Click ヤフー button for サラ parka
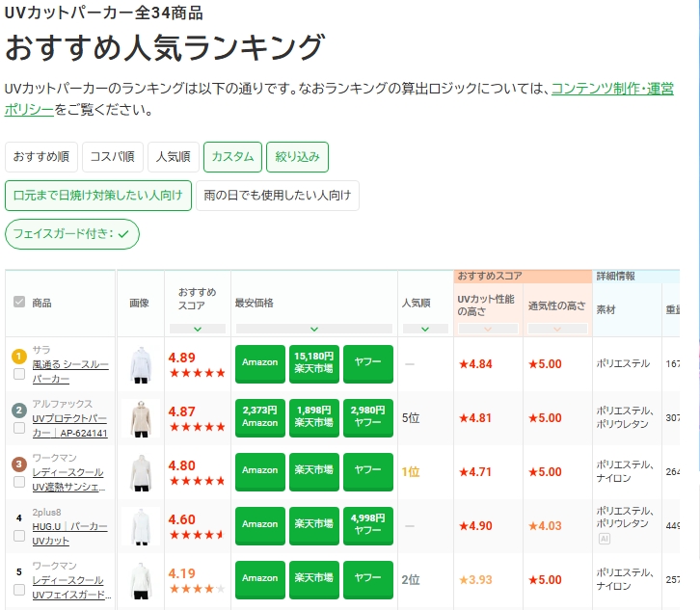The width and height of the screenshot is (700, 610). (368, 363)
